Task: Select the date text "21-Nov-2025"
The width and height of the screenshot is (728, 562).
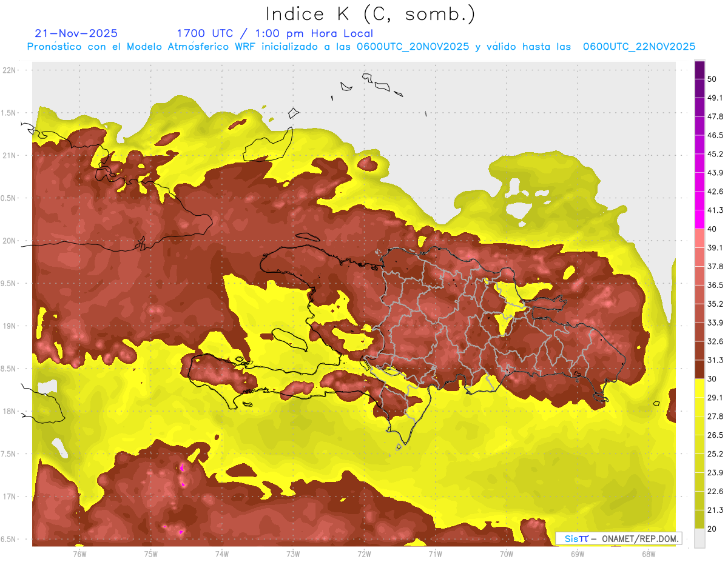Action: point(76,33)
